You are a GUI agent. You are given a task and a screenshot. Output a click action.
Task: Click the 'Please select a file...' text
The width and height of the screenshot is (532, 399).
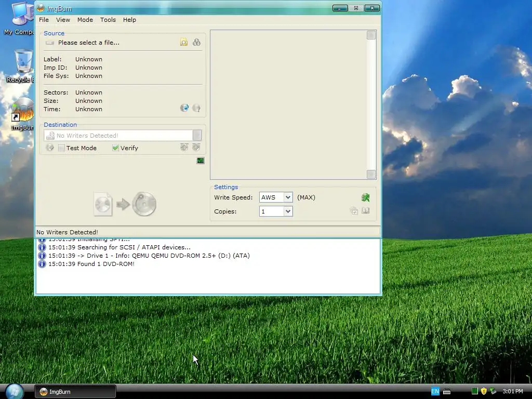[x=88, y=43]
